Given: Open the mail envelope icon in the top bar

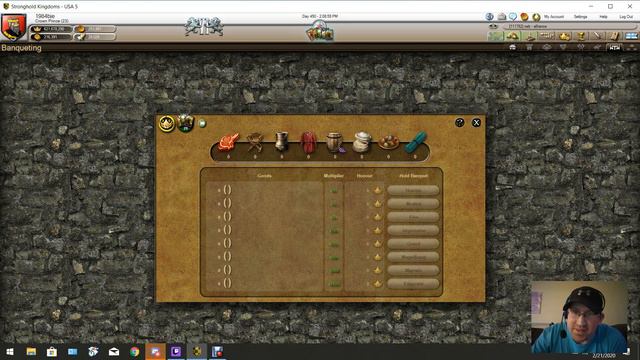Looking at the screenshot, I should point(502,17).
